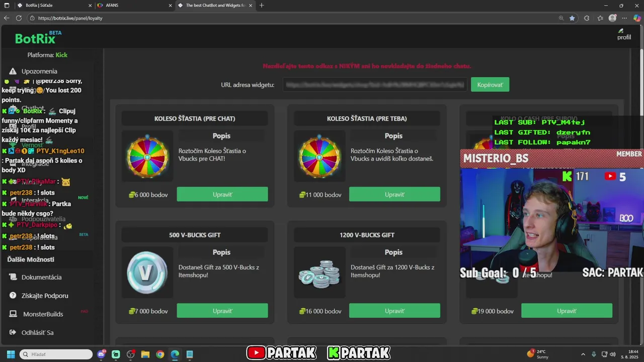
Task: Open the Notepad icon on the taskbar
Action: coord(190,354)
